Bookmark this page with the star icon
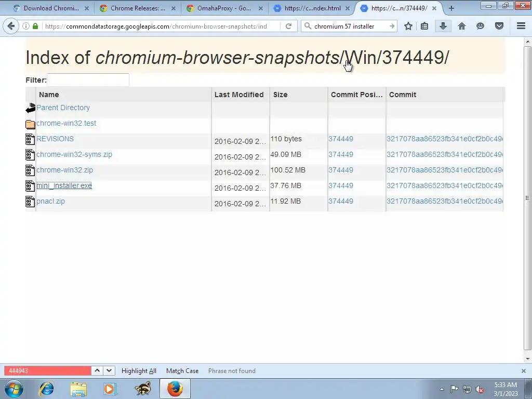 click(x=408, y=26)
